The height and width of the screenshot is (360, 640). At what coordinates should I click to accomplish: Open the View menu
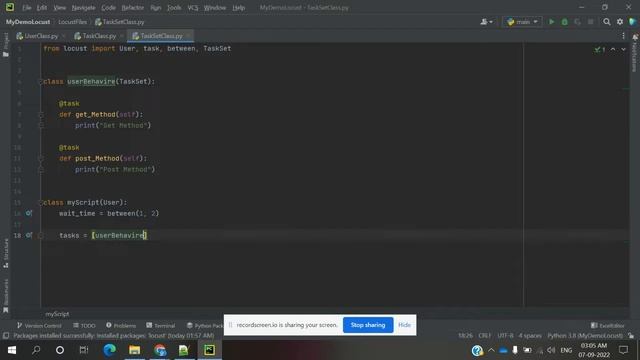point(59,7)
